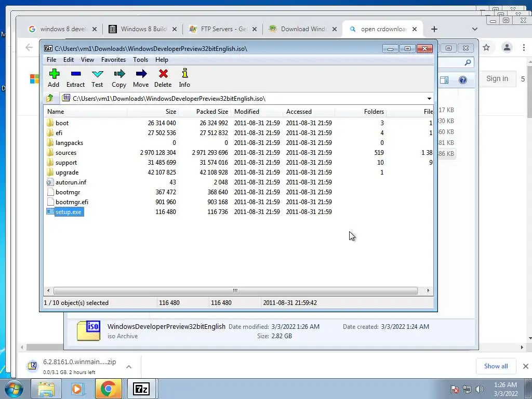This screenshot has width=532, height=399.
Task: Click the Add toolbar icon in 7-Zip
Action: point(54,78)
